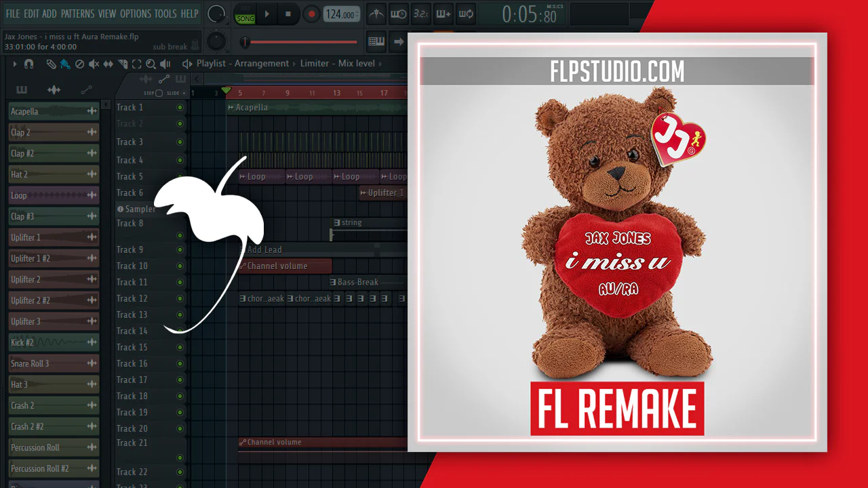Viewport: 868px width, 488px height.
Task: Select Kick #2 in the picker list
Action: pos(54,343)
